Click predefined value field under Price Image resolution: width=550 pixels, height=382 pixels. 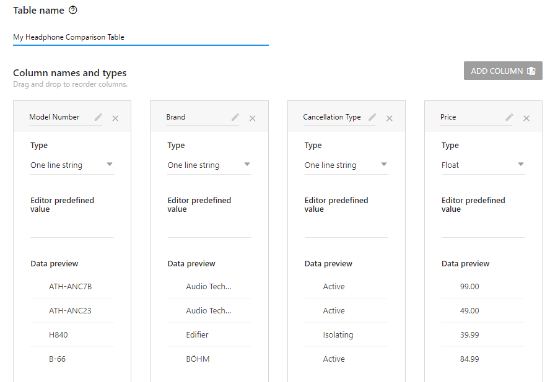pos(483,229)
